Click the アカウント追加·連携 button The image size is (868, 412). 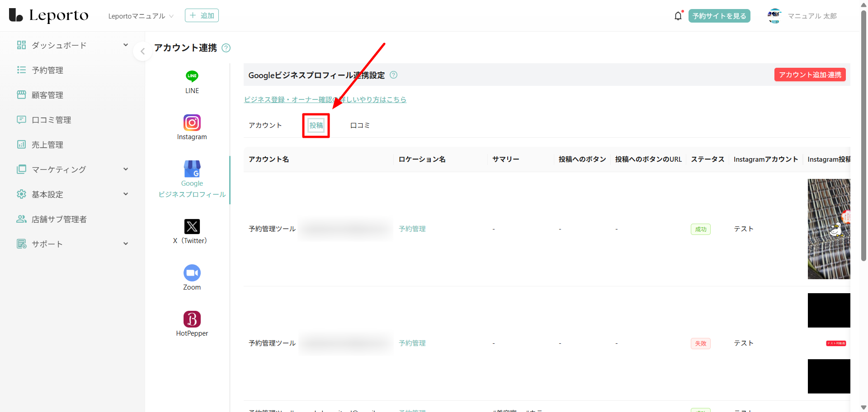[x=810, y=75]
